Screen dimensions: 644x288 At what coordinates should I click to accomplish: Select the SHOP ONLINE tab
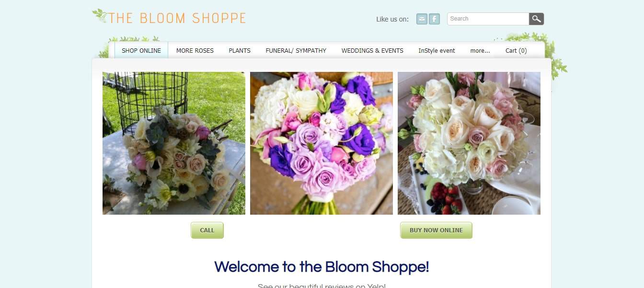coord(141,50)
